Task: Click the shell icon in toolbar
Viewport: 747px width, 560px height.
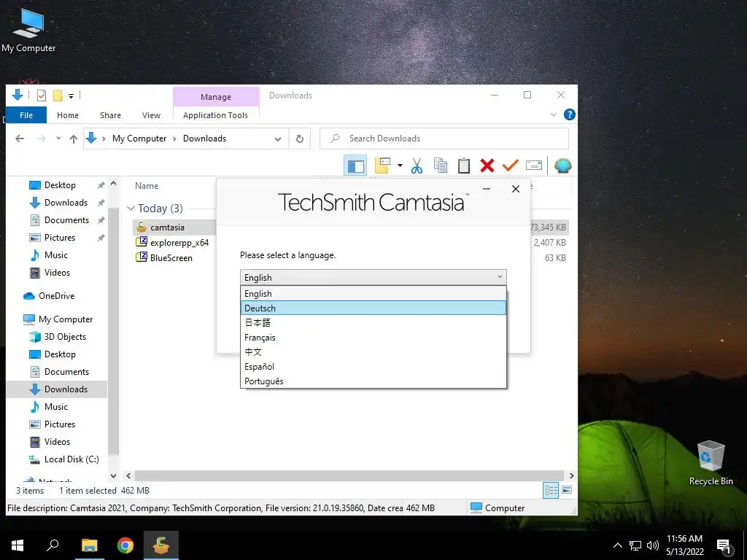Action: tap(563, 166)
